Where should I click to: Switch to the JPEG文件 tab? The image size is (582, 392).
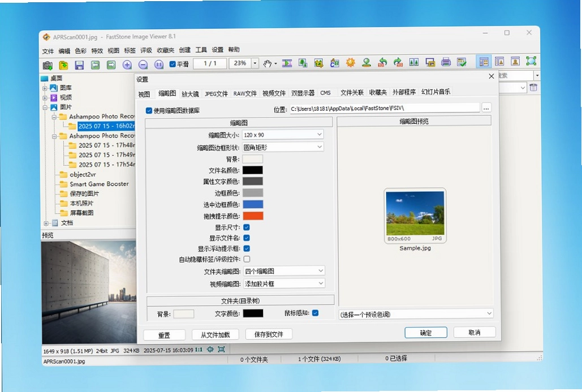tap(216, 93)
